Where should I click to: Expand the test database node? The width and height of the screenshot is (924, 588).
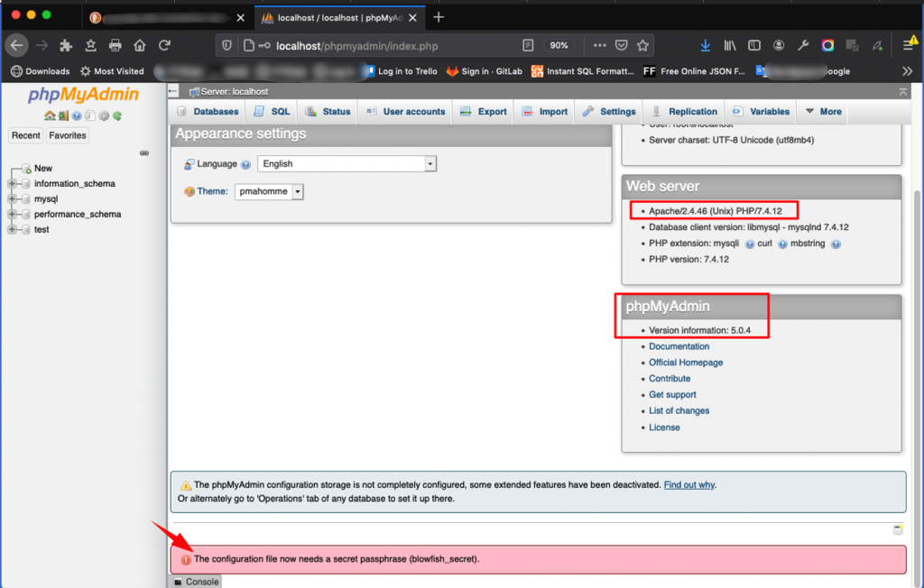12,230
